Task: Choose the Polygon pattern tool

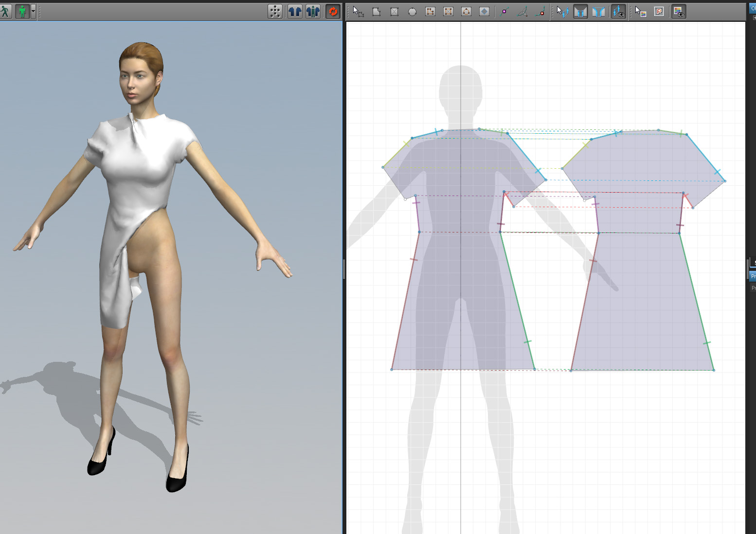Action: coord(376,12)
